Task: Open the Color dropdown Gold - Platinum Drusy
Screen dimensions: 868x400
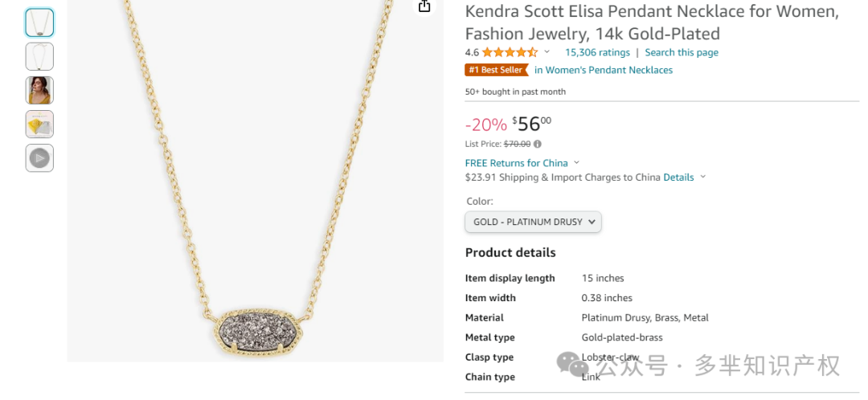Action: click(x=533, y=222)
